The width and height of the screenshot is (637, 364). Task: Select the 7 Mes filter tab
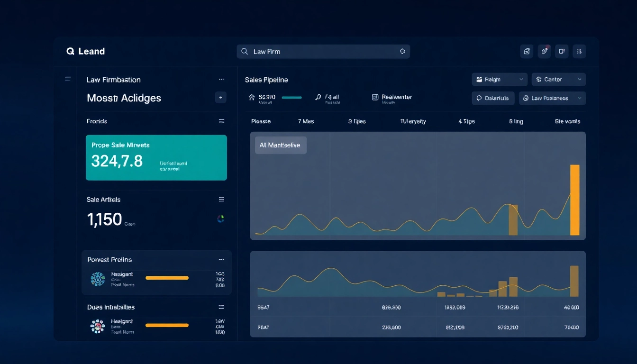(x=306, y=121)
